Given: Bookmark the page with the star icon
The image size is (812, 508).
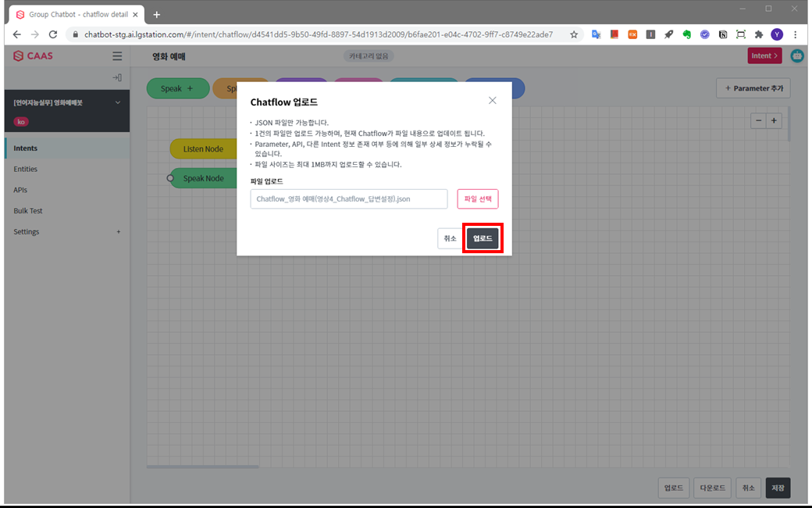Looking at the screenshot, I should [574, 34].
